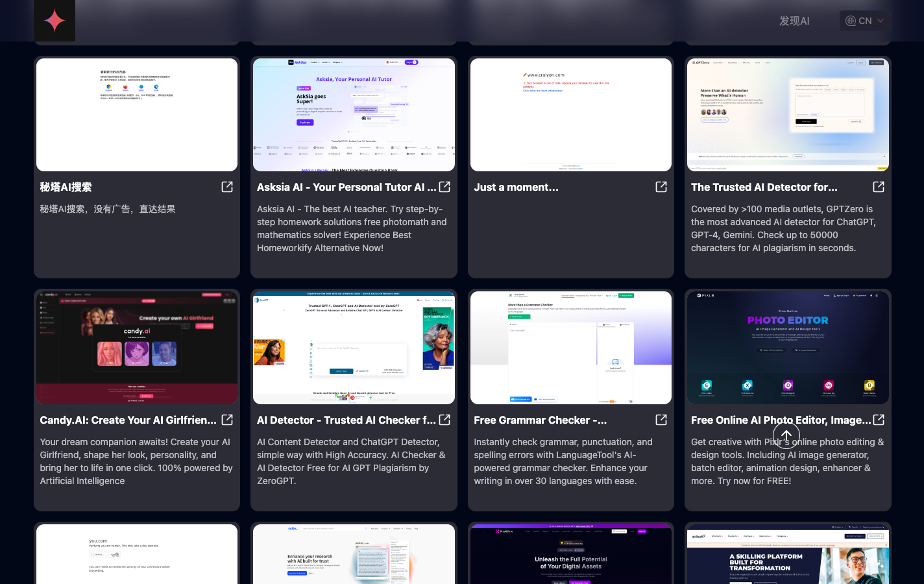The width and height of the screenshot is (924, 584).
Task: Click the 'Unleash the Full Potential' thumbnail
Action: [x=571, y=554]
